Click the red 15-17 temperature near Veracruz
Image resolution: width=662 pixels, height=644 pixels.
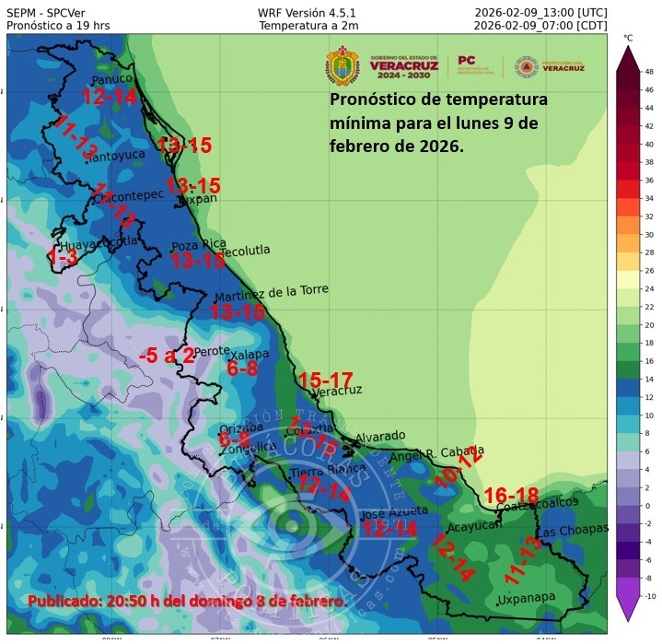(x=326, y=380)
